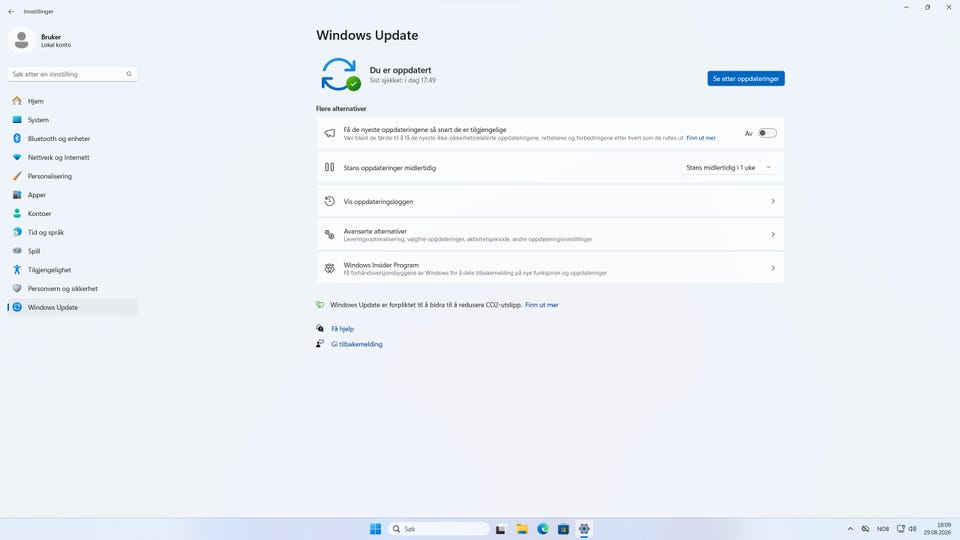
Task: Click the update status sync icon
Action: (340, 75)
